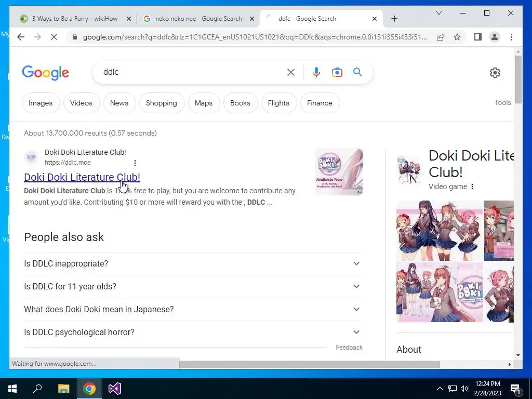Click the address bar URL

(255, 37)
